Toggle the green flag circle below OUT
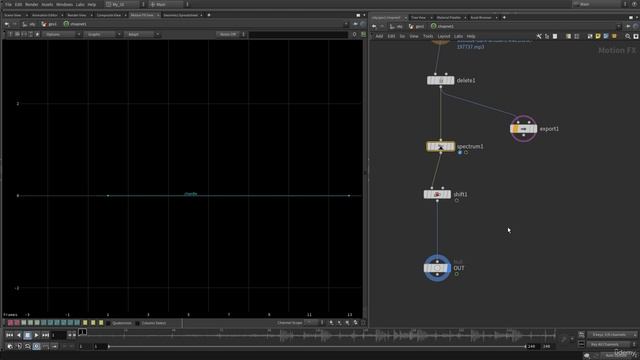This screenshot has height=360, width=640. pyautogui.click(x=457, y=274)
